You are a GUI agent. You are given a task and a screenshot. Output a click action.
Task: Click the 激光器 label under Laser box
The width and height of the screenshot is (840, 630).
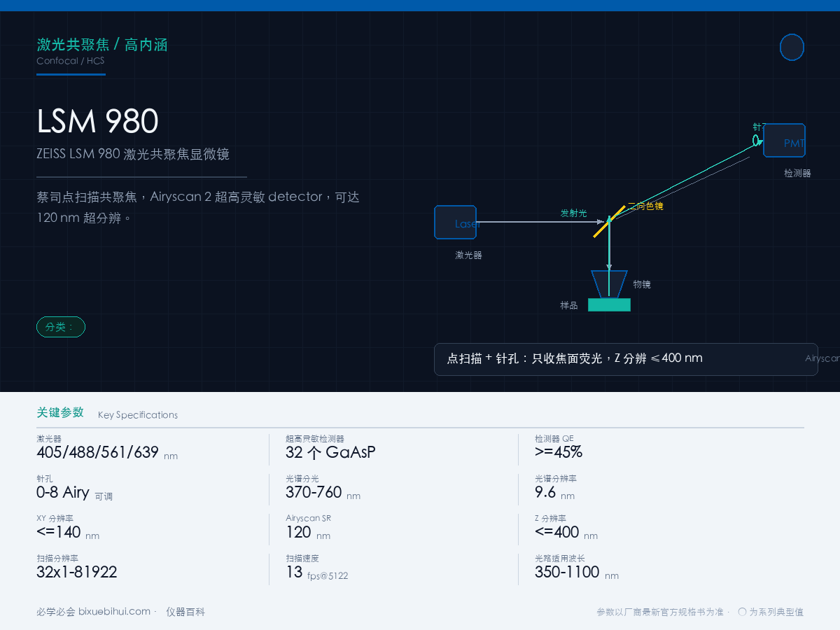[469, 255]
